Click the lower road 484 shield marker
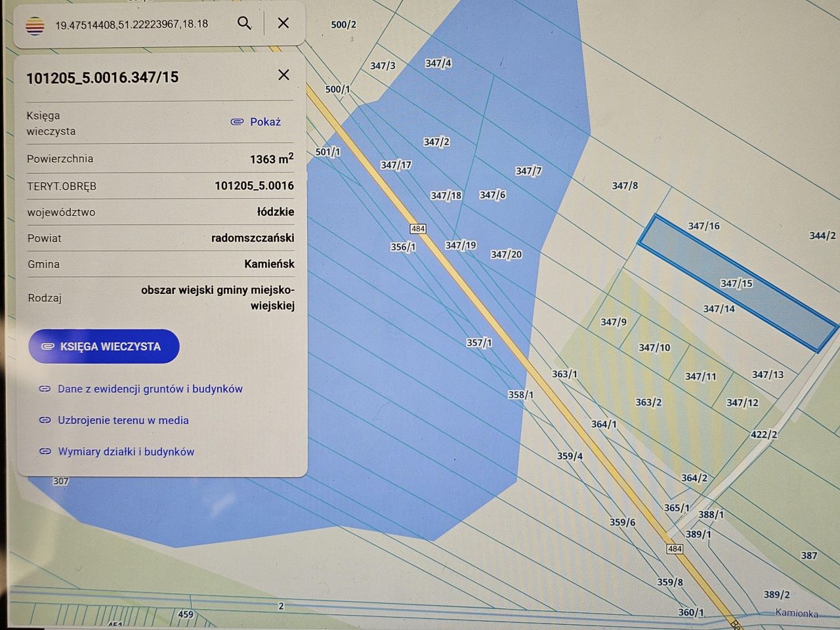The width and height of the screenshot is (840, 630). pyautogui.click(x=675, y=549)
